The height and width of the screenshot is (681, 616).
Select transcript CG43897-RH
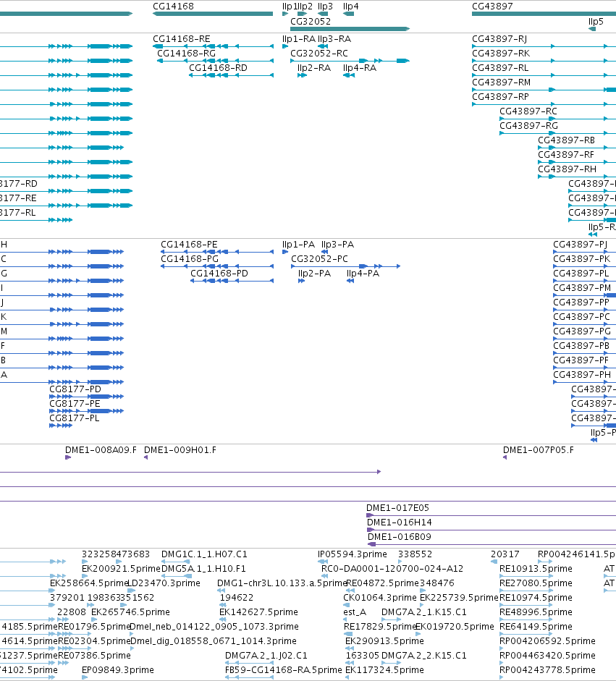577,177
